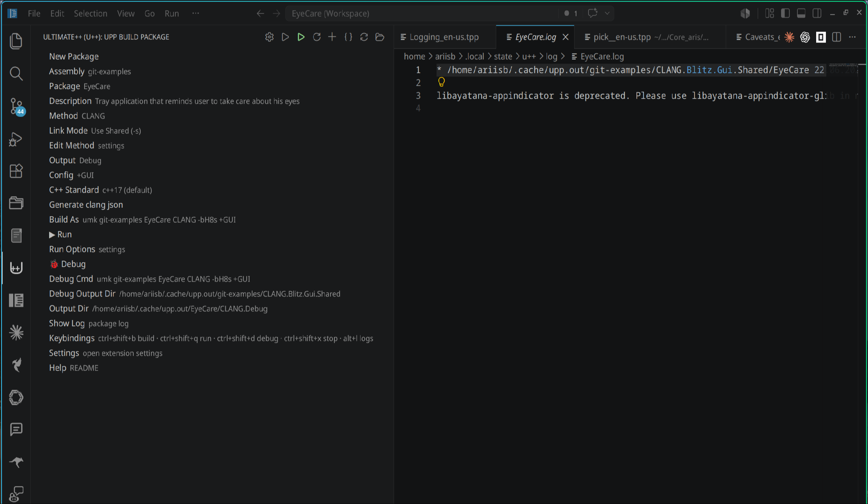The height and width of the screenshot is (504, 868).
Task: Click the refresh sync icon in the panel header
Action: pyautogui.click(x=364, y=37)
